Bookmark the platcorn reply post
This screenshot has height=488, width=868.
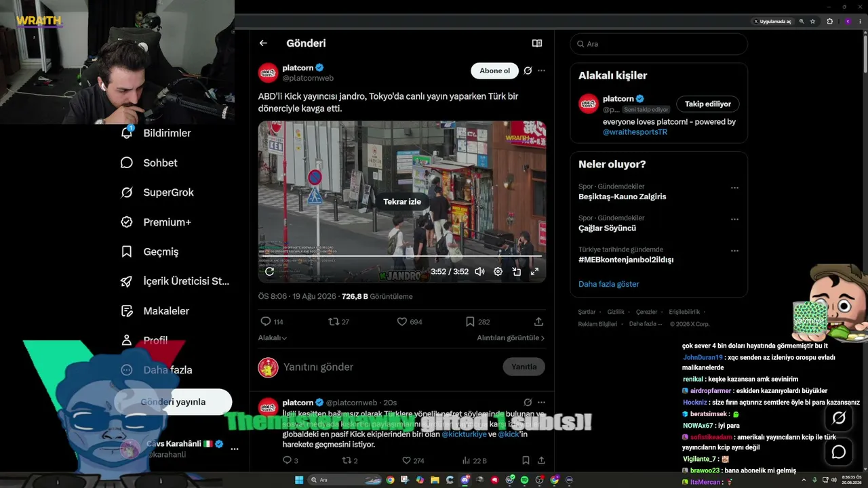click(526, 461)
